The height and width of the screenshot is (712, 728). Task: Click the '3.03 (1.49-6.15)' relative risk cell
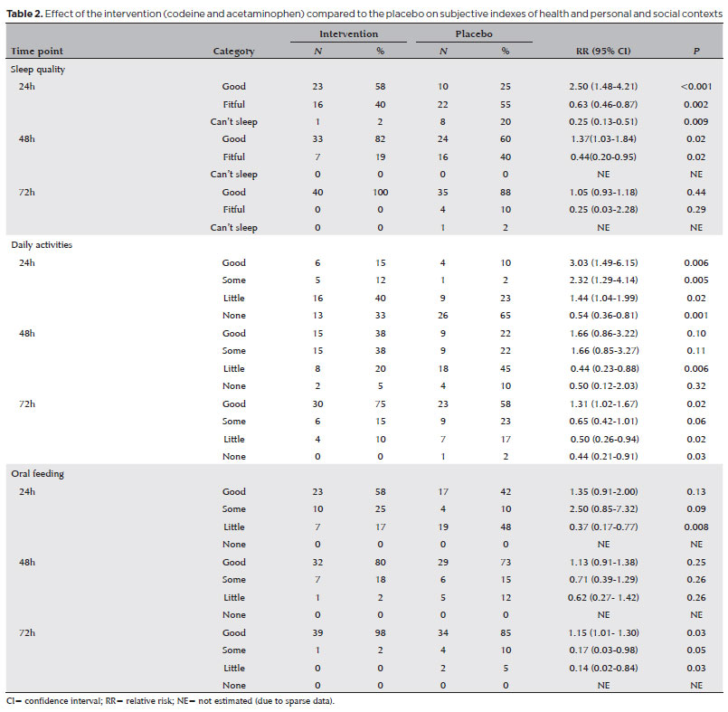(597, 262)
